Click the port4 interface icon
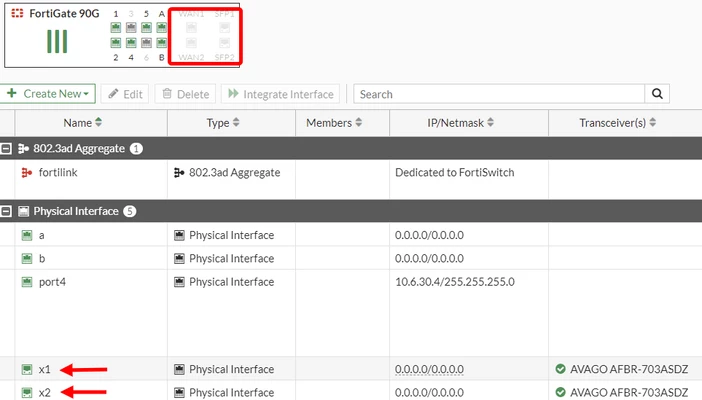This screenshot has width=702, height=400. (27, 282)
